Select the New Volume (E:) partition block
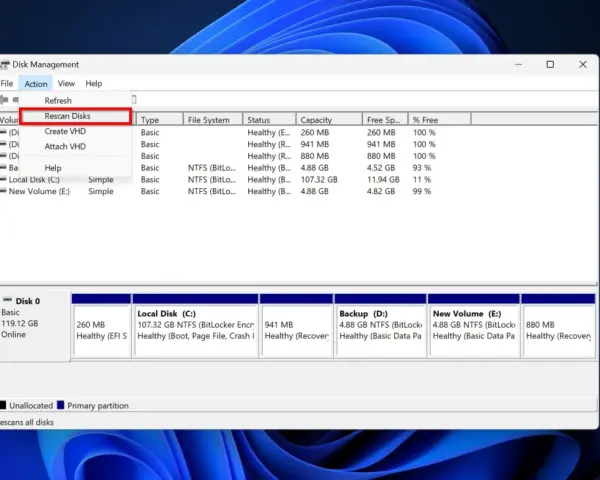Screen dimensions: 600x480 [x=474, y=326]
